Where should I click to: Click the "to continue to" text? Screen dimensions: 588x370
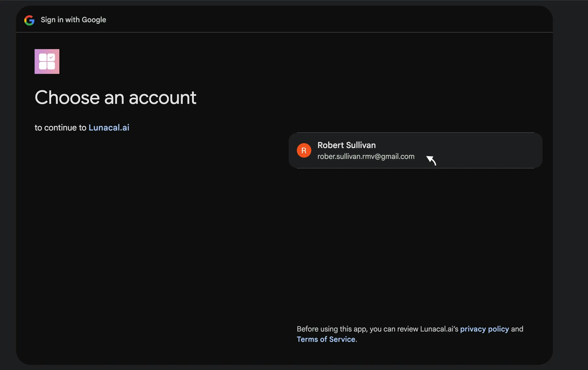60,128
